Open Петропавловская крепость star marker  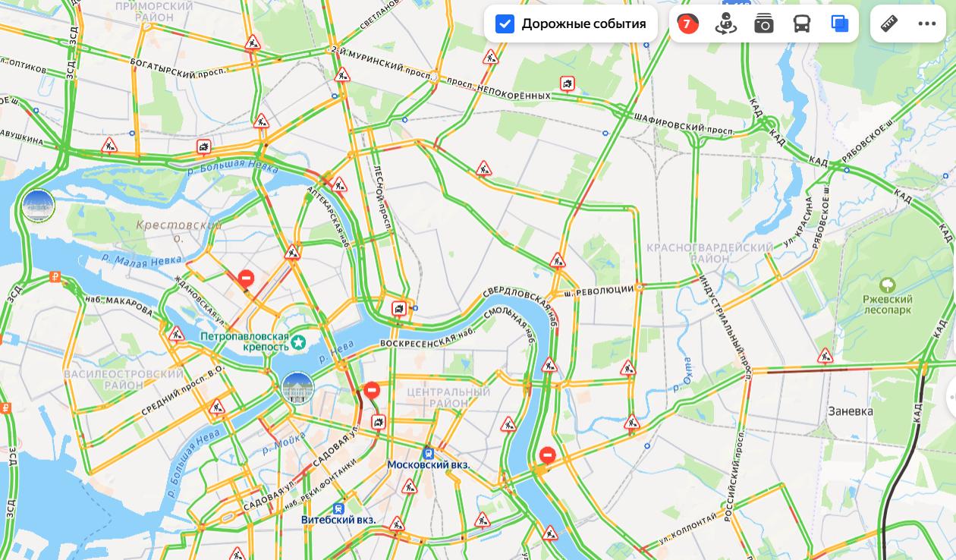pos(299,342)
